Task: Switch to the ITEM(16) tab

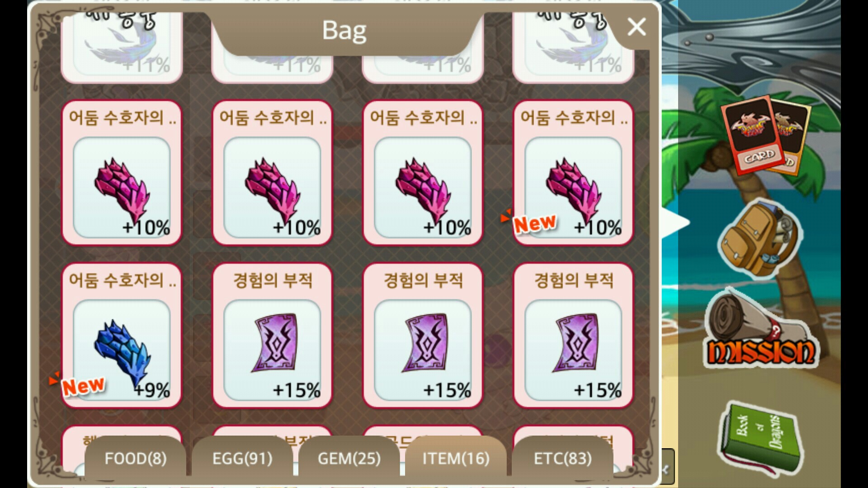Action: 456,457
